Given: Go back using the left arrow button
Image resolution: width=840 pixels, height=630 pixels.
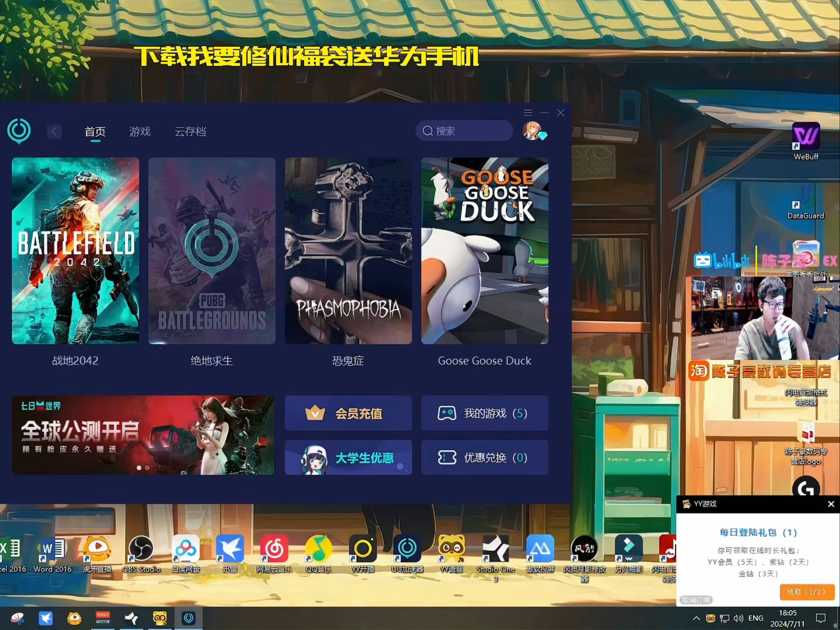Looking at the screenshot, I should [x=54, y=132].
